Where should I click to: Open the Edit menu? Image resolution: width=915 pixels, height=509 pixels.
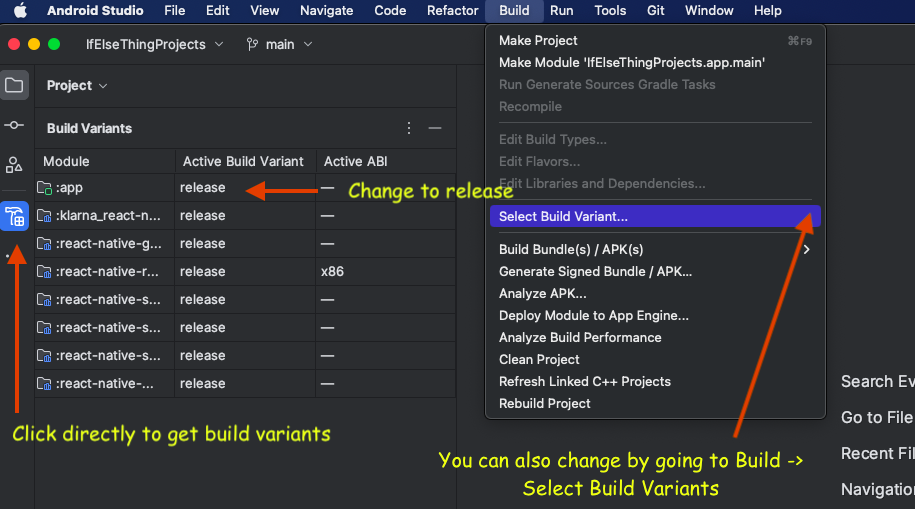[x=218, y=11]
